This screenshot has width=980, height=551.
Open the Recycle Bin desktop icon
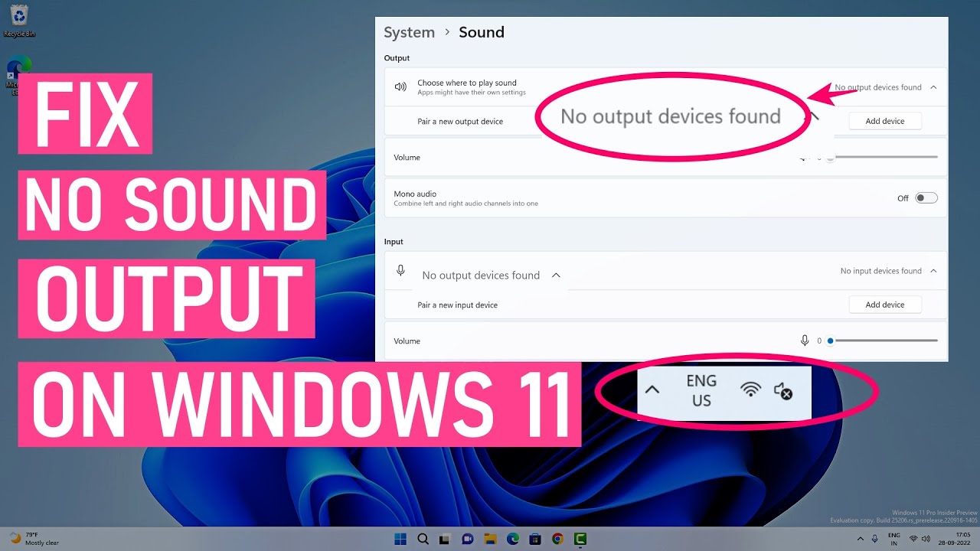pos(19,21)
